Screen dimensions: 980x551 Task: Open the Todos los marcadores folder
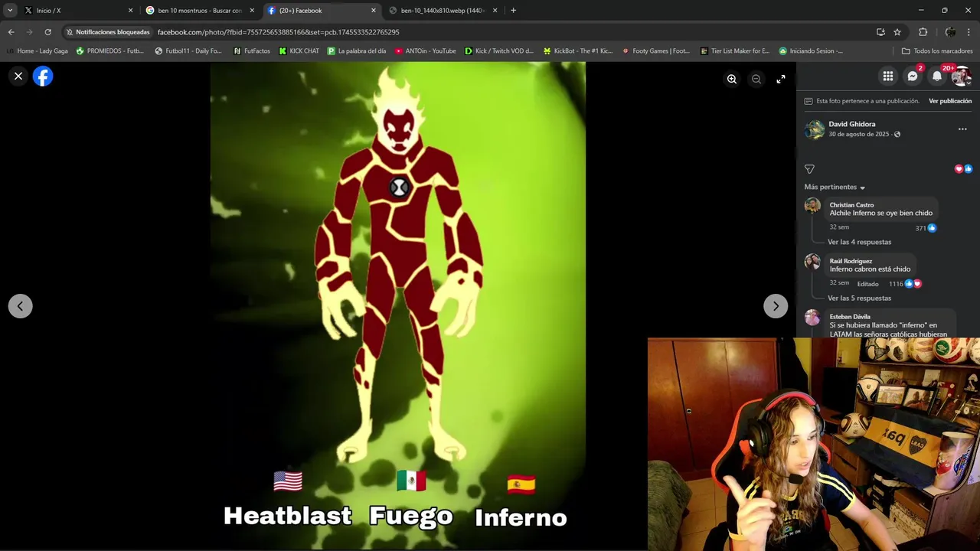pos(937,51)
